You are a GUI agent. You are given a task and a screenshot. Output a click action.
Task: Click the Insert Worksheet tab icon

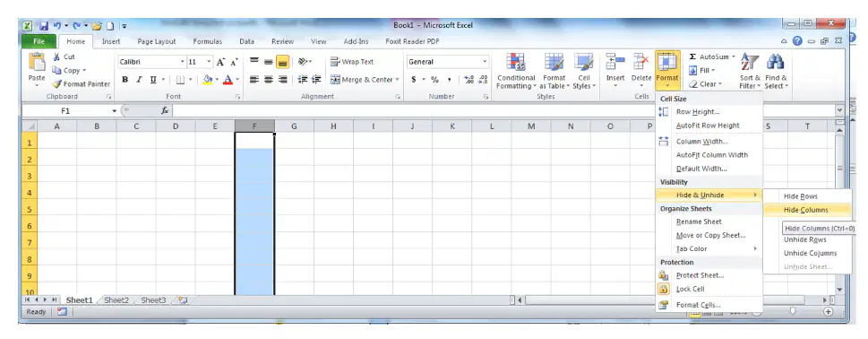[x=183, y=300]
